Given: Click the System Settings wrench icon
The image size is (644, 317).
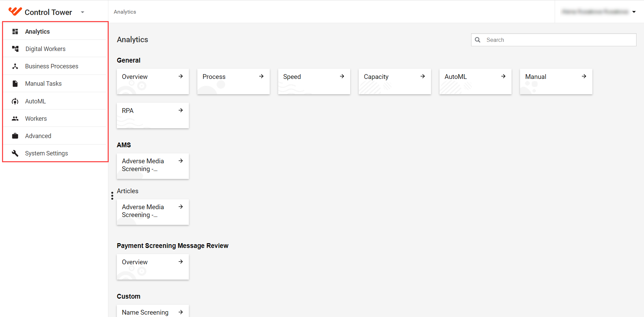Looking at the screenshot, I should tap(15, 153).
